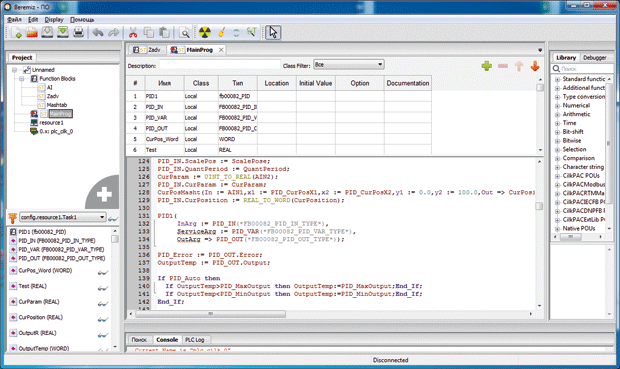The height and width of the screenshot is (369, 620).
Task: Click the Initial Value column header
Action: 316,83
